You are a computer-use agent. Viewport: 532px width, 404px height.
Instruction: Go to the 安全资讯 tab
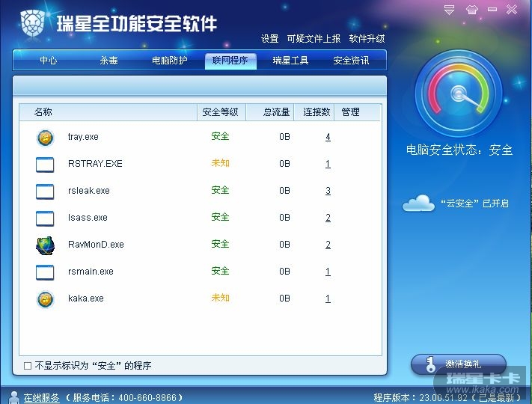click(351, 61)
